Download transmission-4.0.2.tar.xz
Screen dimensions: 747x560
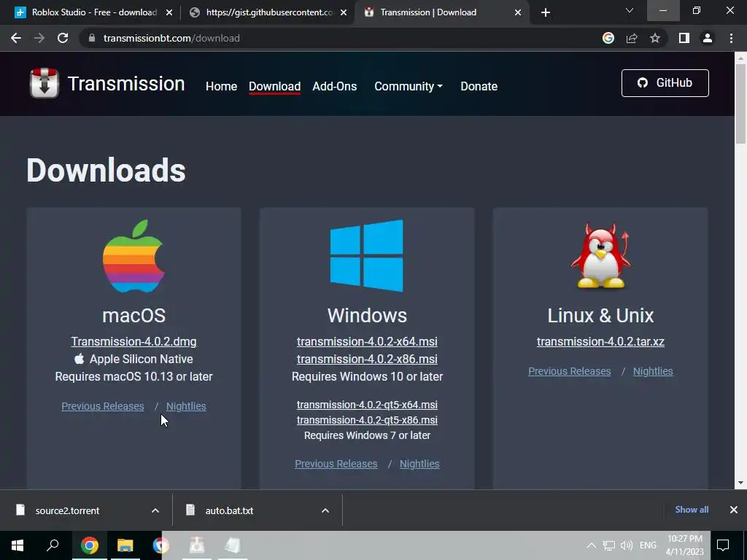click(600, 341)
